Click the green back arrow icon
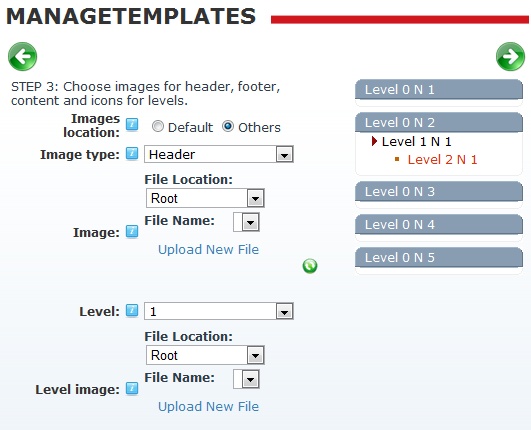The image size is (531, 430). click(x=22, y=56)
